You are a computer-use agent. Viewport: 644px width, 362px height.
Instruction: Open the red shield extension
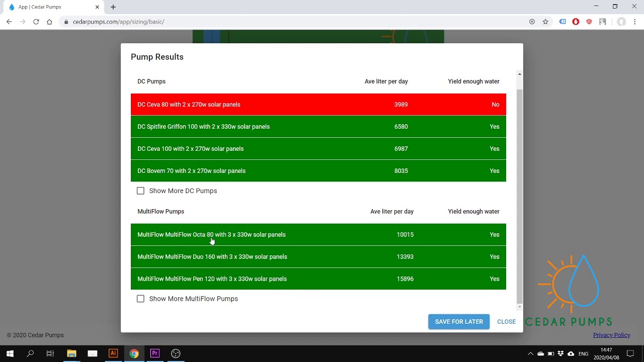coord(589,22)
